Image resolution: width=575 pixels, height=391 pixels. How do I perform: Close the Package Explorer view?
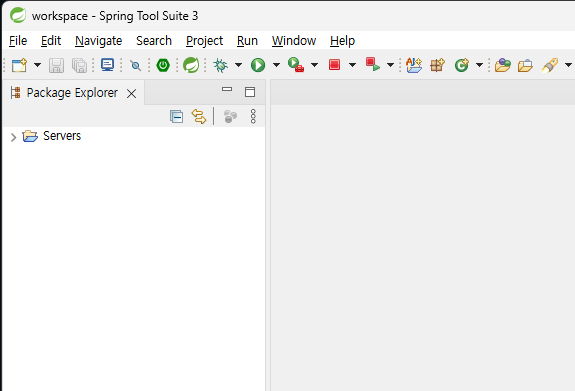131,94
